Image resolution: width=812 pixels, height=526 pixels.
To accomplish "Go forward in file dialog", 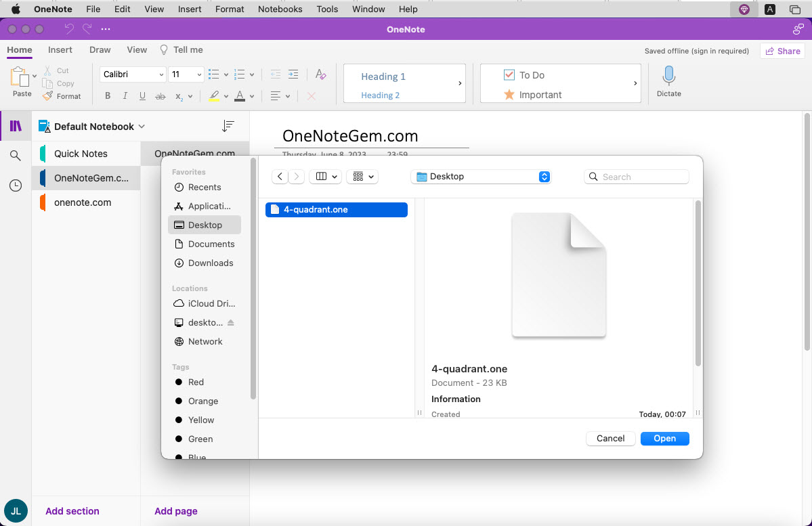I will [296, 177].
